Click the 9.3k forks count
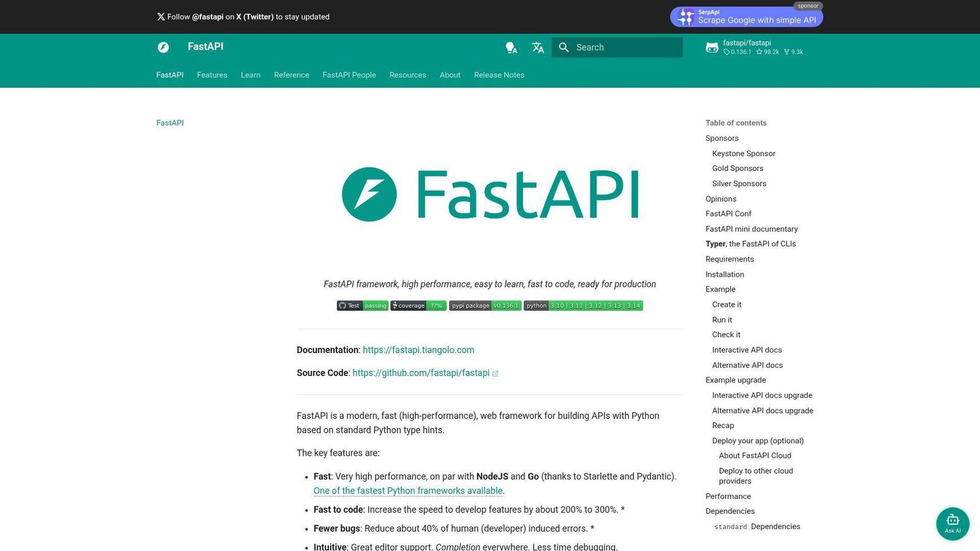The image size is (980, 551). [793, 52]
